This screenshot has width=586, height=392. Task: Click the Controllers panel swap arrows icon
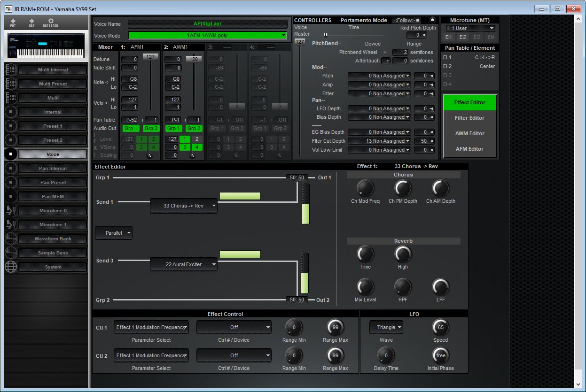coord(432,20)
